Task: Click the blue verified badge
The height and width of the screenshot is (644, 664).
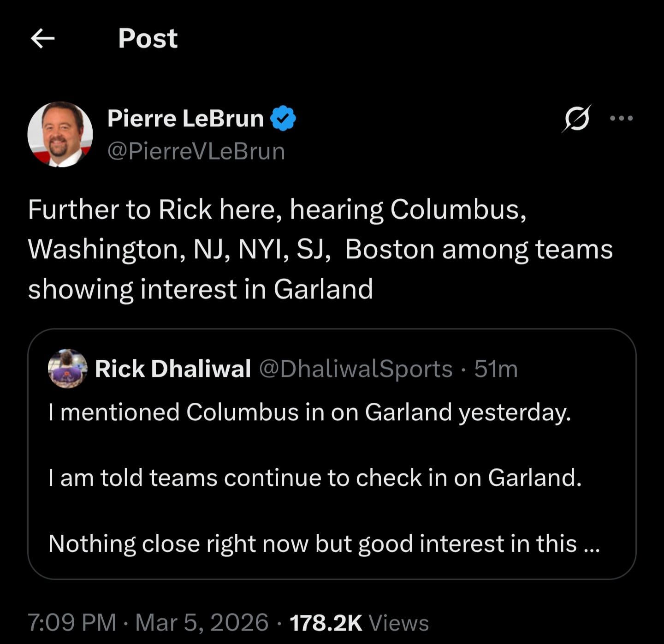Action: tap(283, 119)
